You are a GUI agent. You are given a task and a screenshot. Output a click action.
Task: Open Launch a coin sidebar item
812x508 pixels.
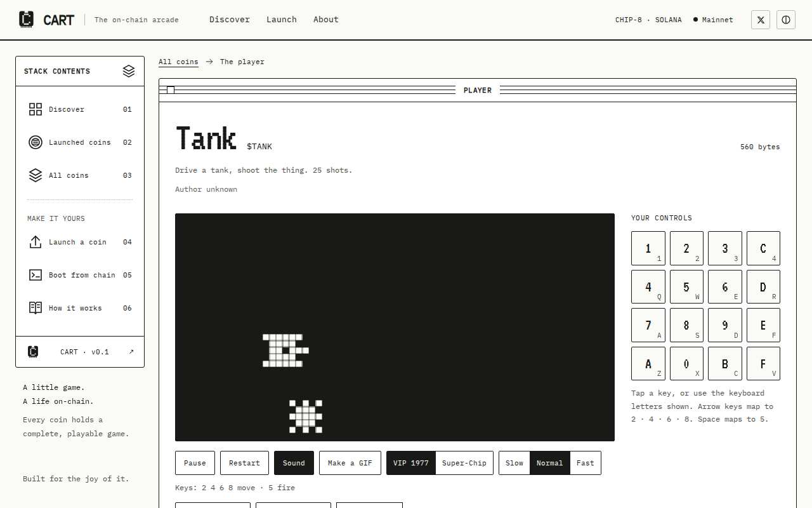coord(80,242)
